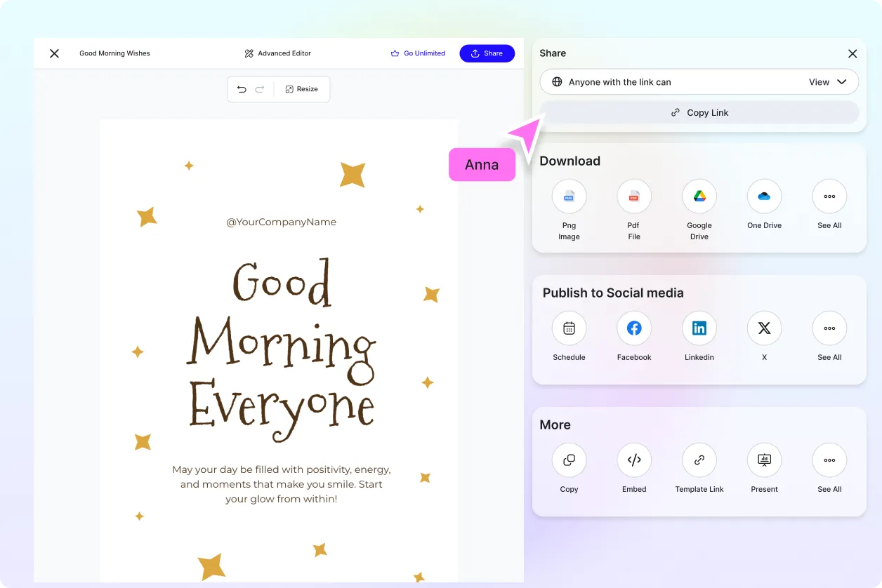Open the Schedule publishing option

(569, 328)
